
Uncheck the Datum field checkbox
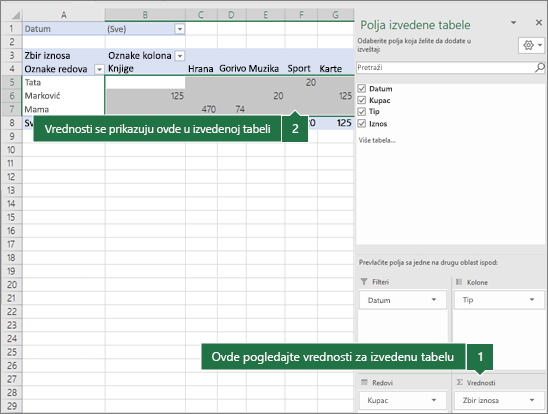click(362, 88)
